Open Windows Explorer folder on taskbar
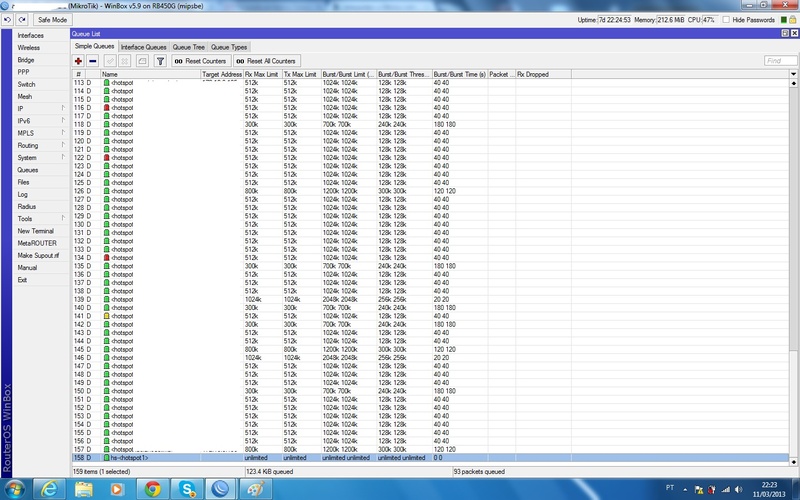This screenshot has height=500, width=800. click(84, 489)
